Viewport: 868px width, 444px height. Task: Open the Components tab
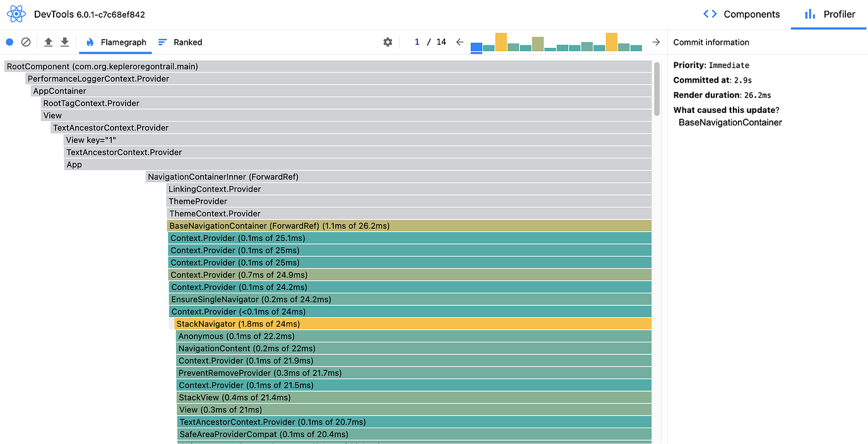[751, 14]
